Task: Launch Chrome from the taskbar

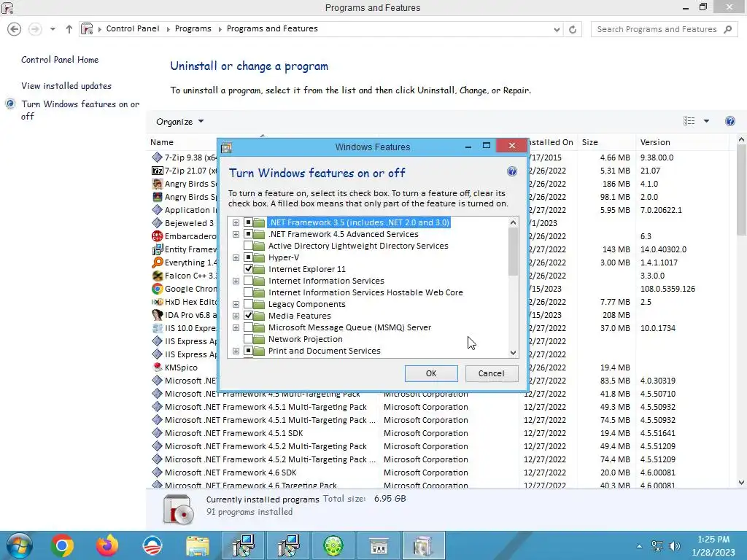Action: [x=62, y=545]
